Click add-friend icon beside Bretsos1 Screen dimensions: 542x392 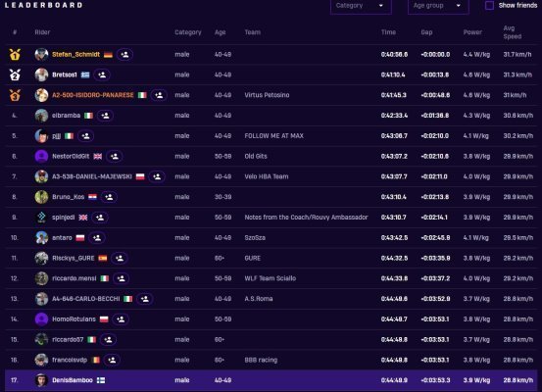102,74
